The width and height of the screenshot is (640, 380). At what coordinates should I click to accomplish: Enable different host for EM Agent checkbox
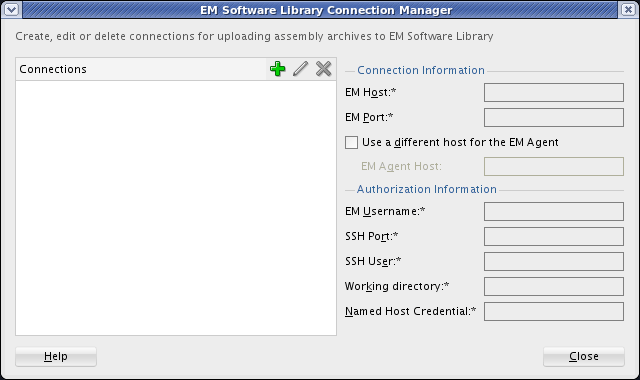(x=351, y=142)
